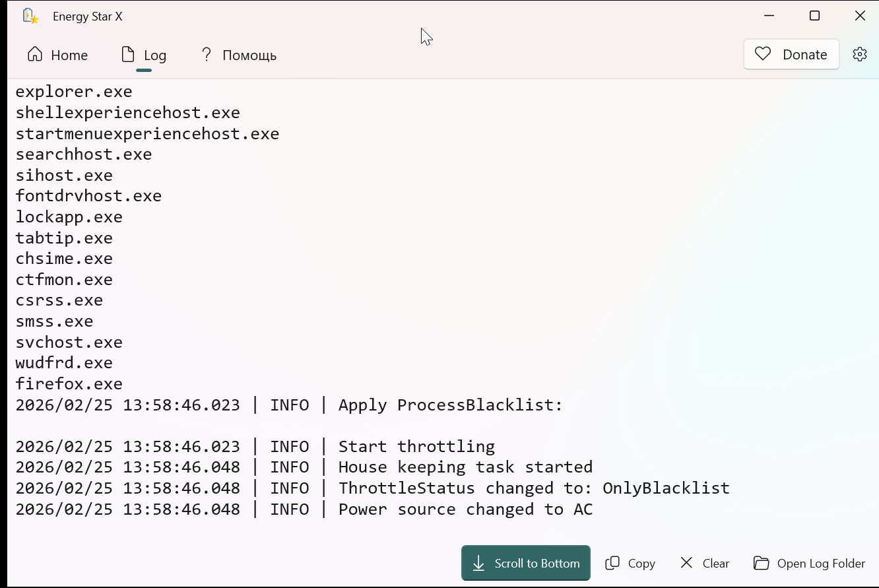Copy the log contents to clipboard

[x=630, y=563]
